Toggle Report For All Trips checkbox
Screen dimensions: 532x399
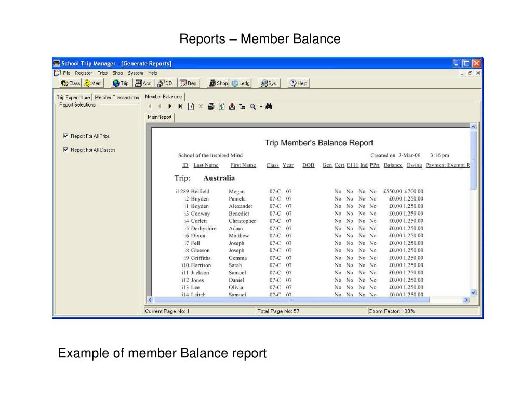point(66,136)
